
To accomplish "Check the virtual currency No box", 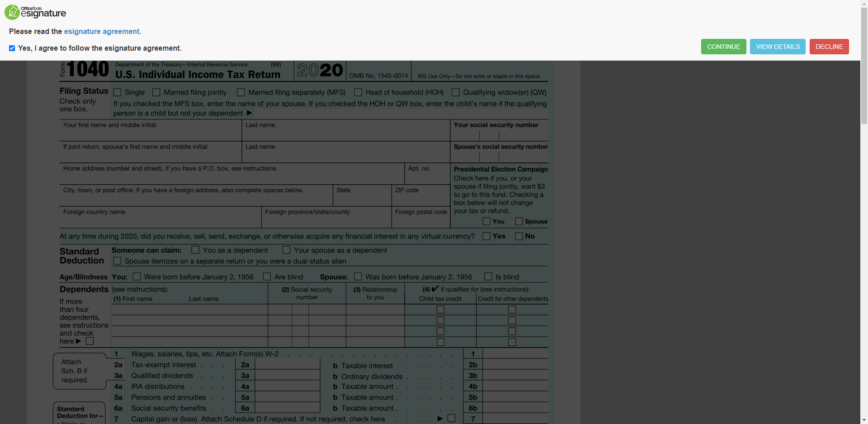I will 519,236.
